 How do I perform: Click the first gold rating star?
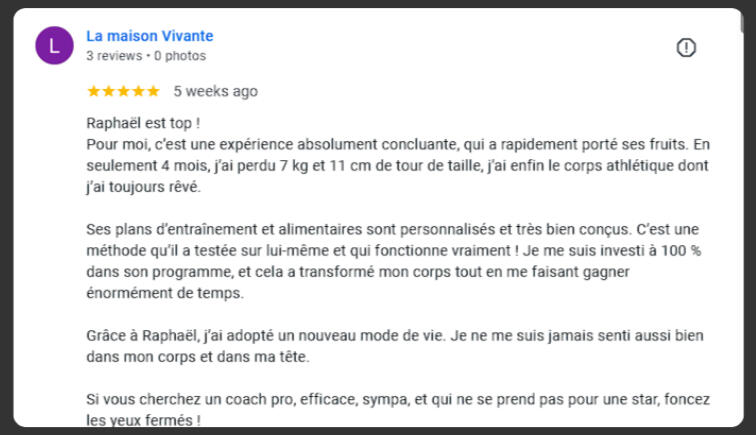pos(94,91)
